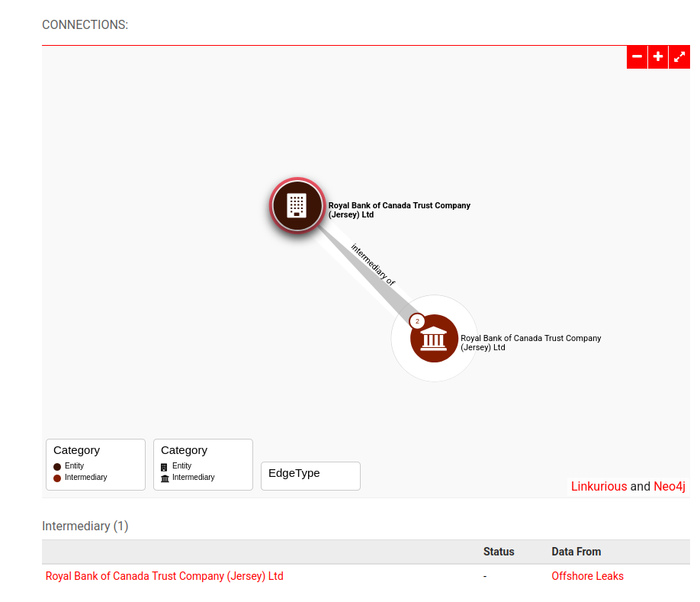Screen dimensions: 700x602
Task: Open Royal Bank of Canada Trust table link
Action: (x=164, y=576)
